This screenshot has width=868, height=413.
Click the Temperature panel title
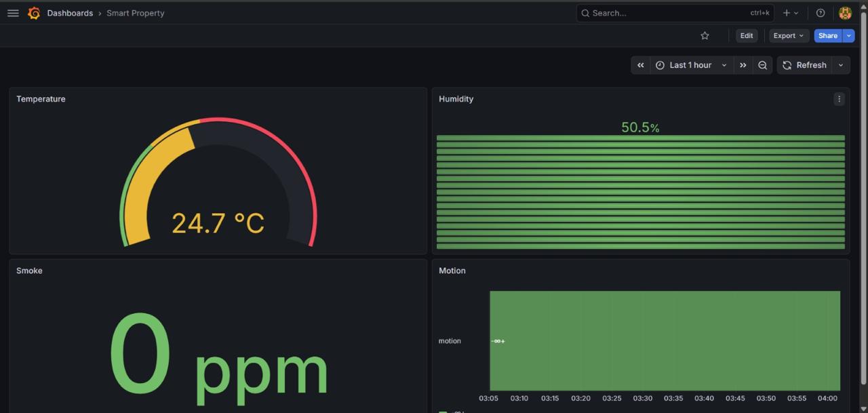41,99
